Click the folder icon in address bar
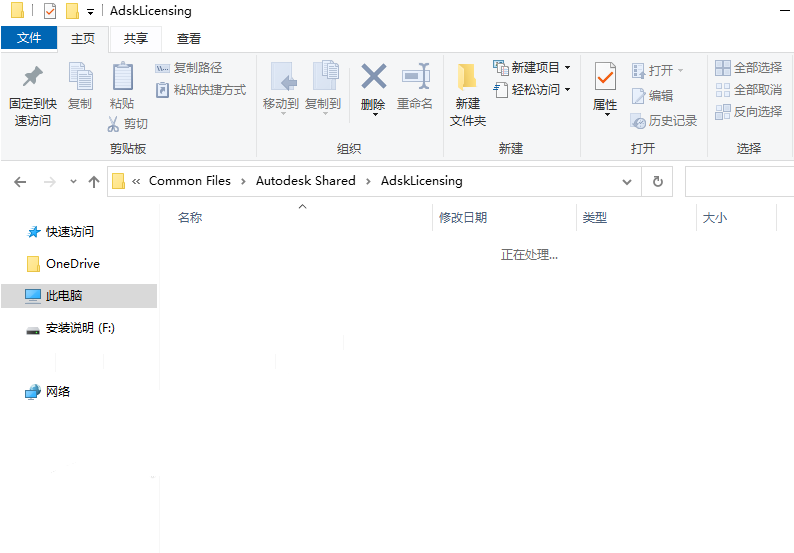794x553 pixels. click(x=118, y=181)
